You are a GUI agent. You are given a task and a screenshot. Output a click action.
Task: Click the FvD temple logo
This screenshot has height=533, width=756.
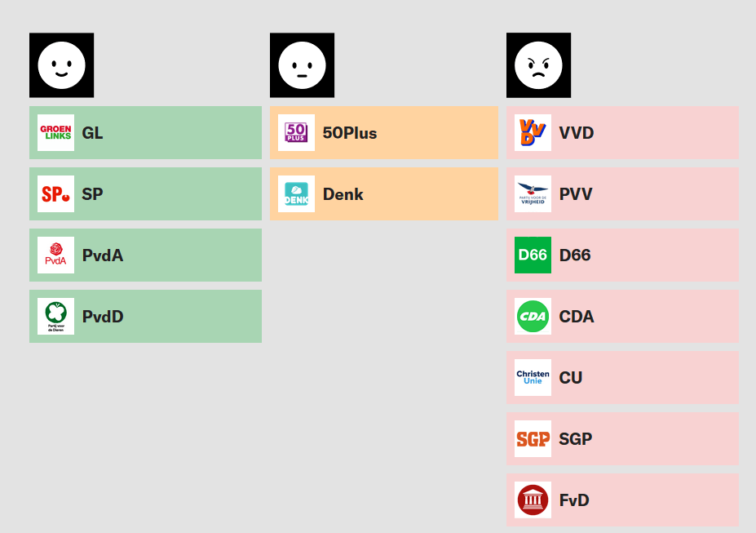pos(533,500)
